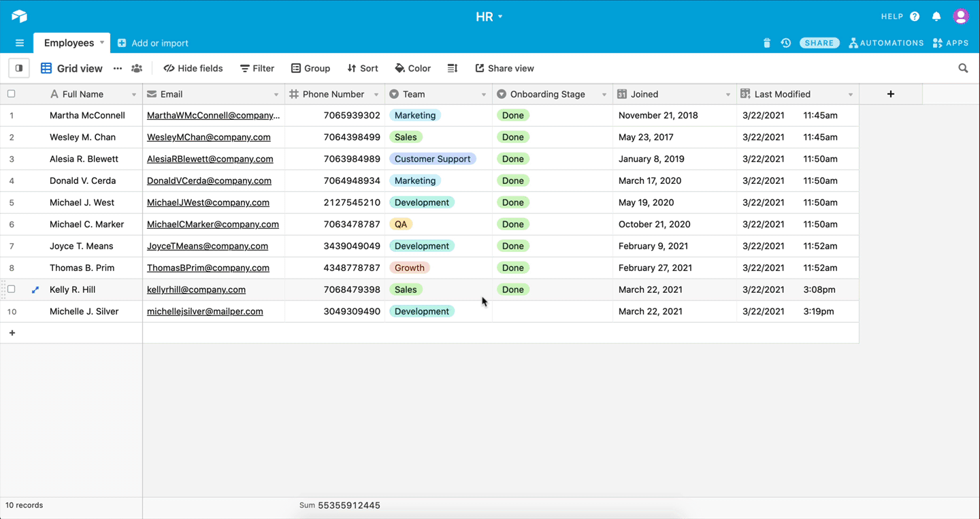Viewport: 980px width, 519px height.
Task: Open the trash bin icon
Action: (x=767, y=43)
